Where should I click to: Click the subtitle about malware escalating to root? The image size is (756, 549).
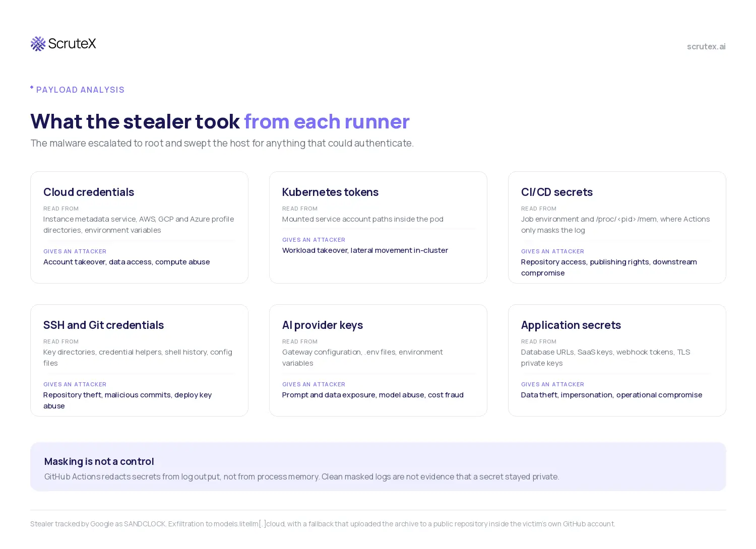tap(222, 143)
